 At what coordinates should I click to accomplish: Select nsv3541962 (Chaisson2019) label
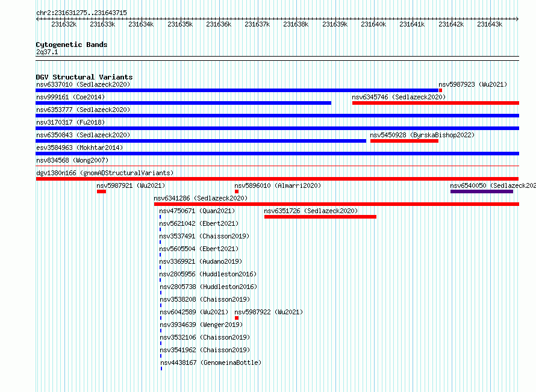coord(205,350)
